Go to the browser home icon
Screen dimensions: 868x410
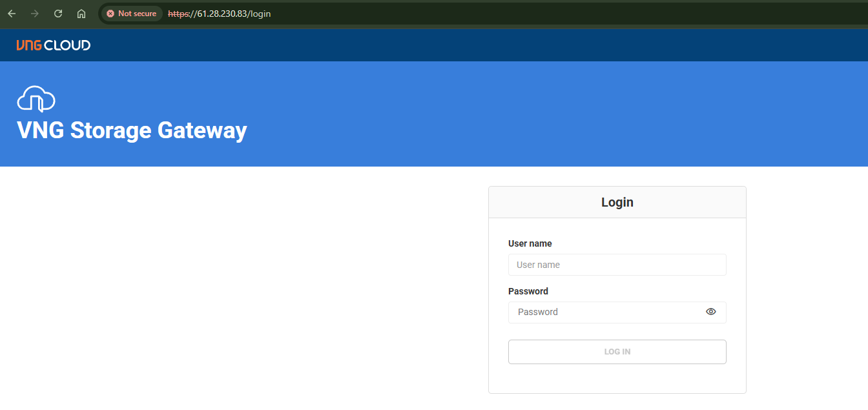click(x=81, y=14)
